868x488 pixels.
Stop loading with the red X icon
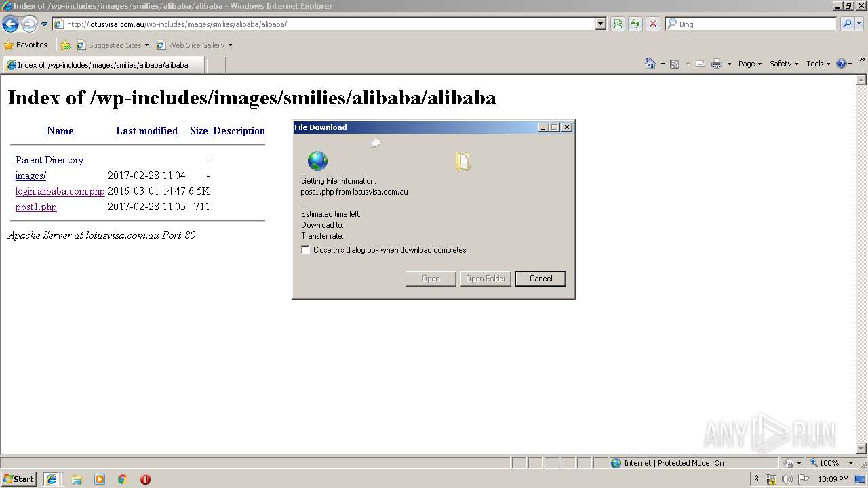coord(652,24)
